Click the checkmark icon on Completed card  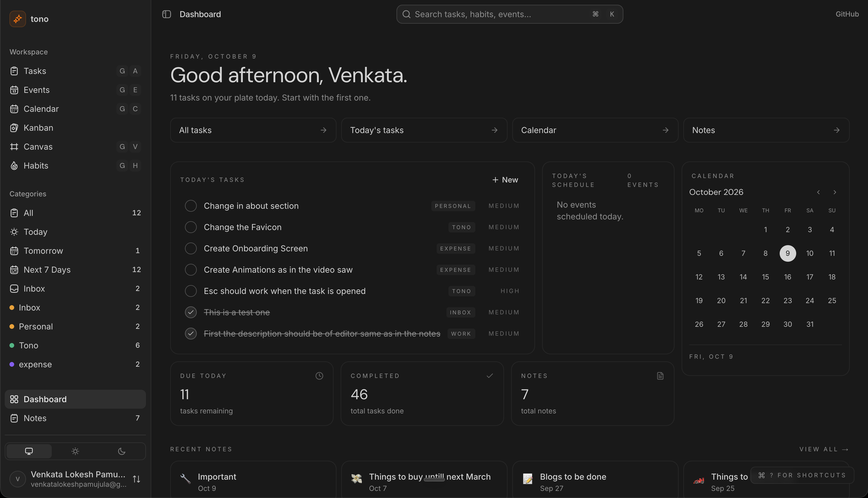pos(490,376)
